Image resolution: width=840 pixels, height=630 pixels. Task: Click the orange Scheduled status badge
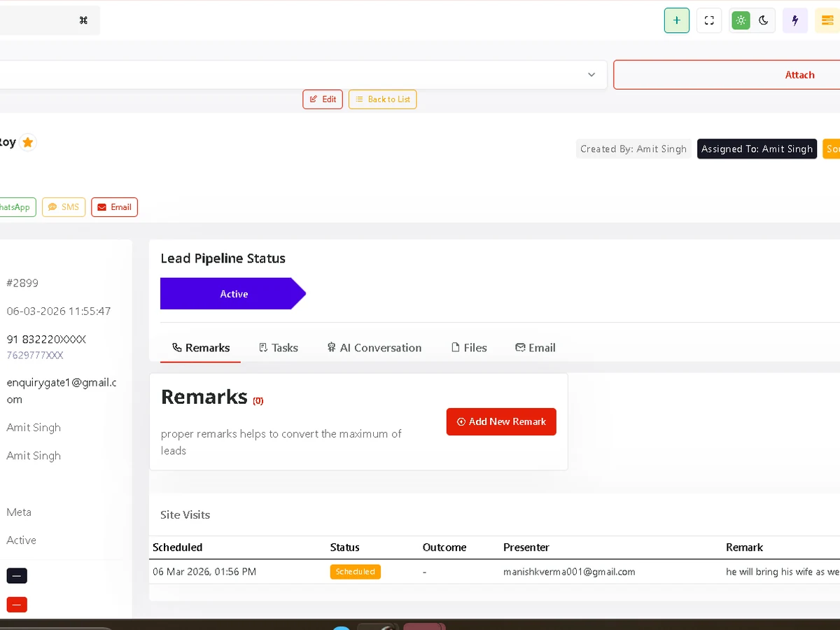[x=355, y=572]
